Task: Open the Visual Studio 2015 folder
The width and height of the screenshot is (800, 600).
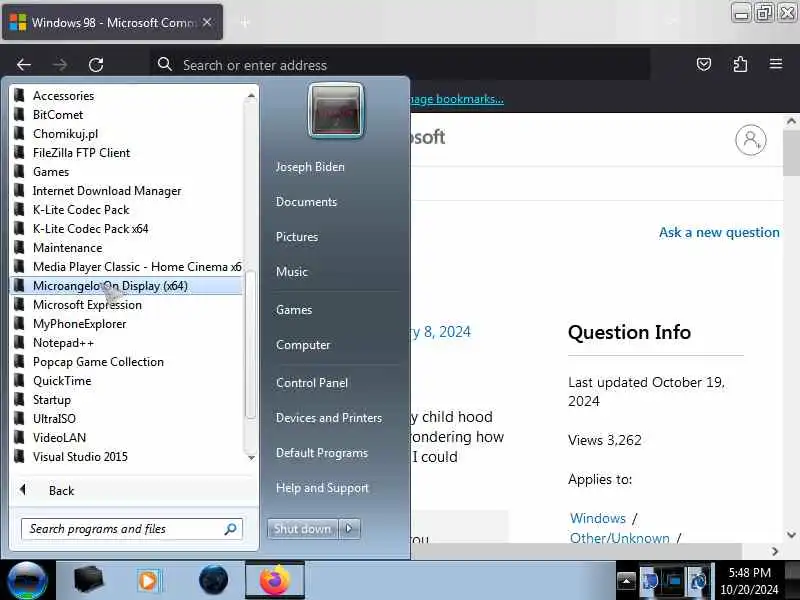Action: tap(127, 457)
